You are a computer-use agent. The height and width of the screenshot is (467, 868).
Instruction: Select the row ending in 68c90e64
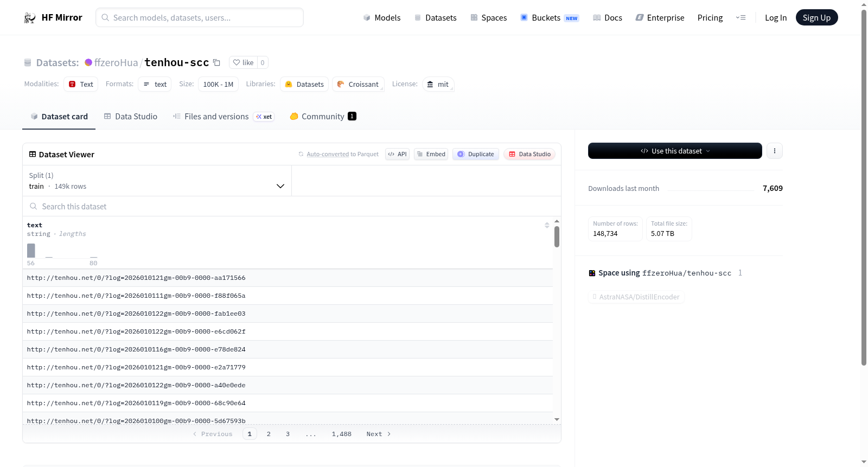[x=288, y=403]
